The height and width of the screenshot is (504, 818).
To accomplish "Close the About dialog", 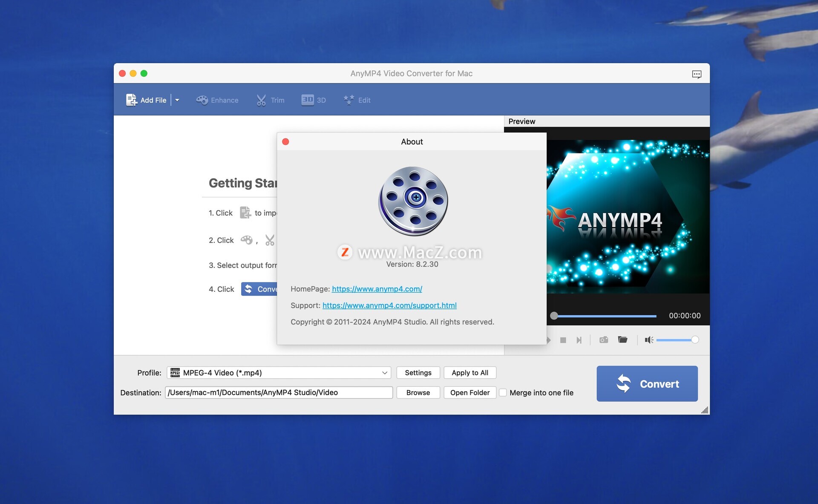I will (x=285, y=141).
